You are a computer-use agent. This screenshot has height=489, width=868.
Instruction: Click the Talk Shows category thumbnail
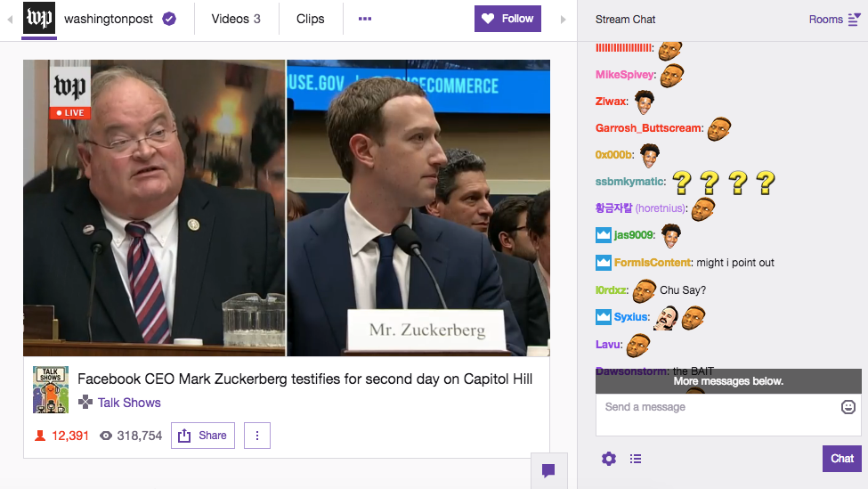pyautogui.click(x=51, y=389)
